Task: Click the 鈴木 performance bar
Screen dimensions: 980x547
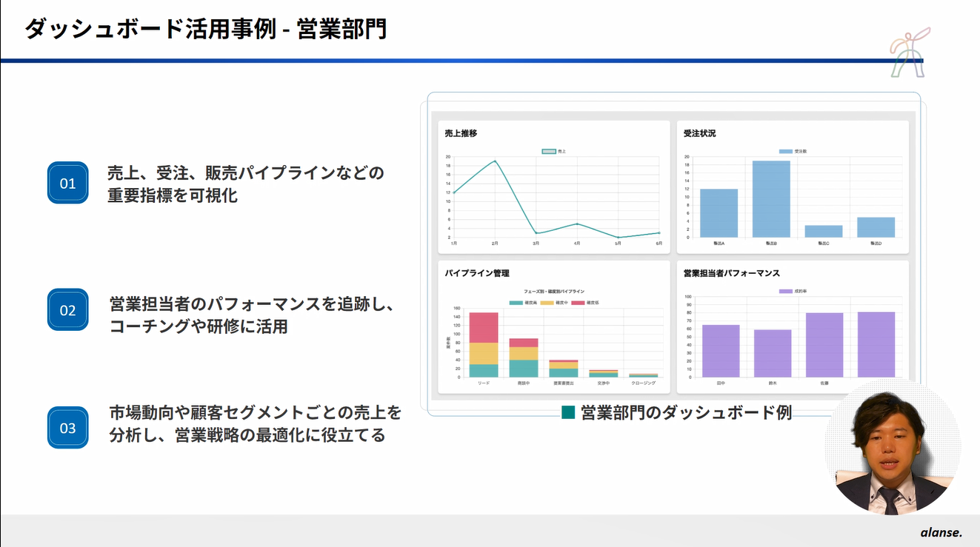Action: point(773,353)
